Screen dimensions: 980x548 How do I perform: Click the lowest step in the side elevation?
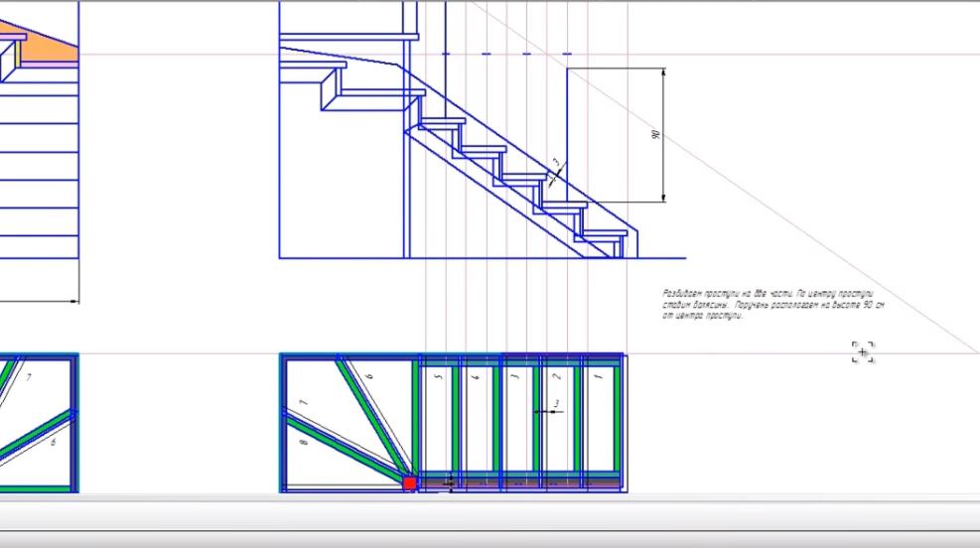point(604,234)
